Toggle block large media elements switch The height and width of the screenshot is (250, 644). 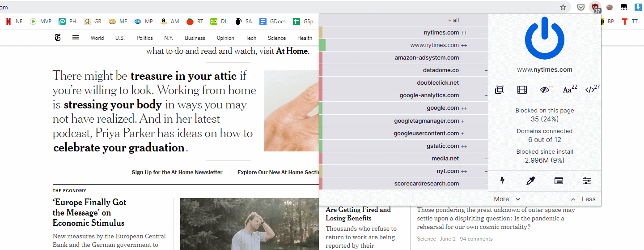pos(522,90)
